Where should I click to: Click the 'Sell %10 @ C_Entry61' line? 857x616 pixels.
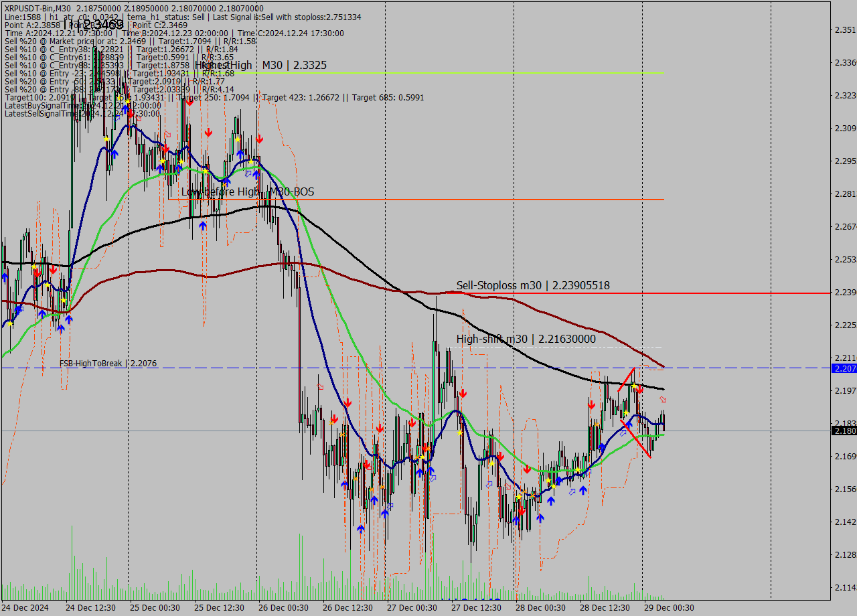click(x=119, y=57)
